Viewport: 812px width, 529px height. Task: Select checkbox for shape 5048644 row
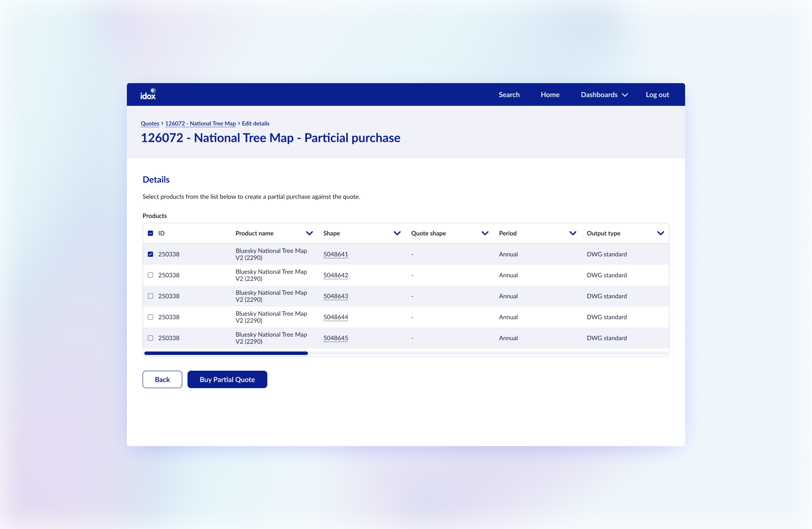[x=150, y=317]
